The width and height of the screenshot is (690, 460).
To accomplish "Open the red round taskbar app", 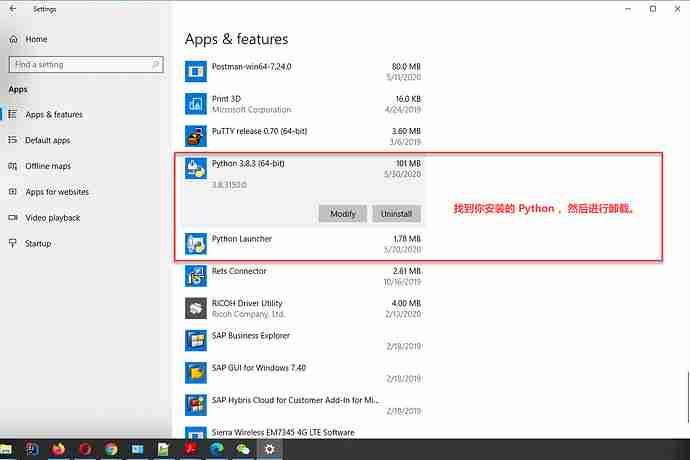I will [85, 449].
